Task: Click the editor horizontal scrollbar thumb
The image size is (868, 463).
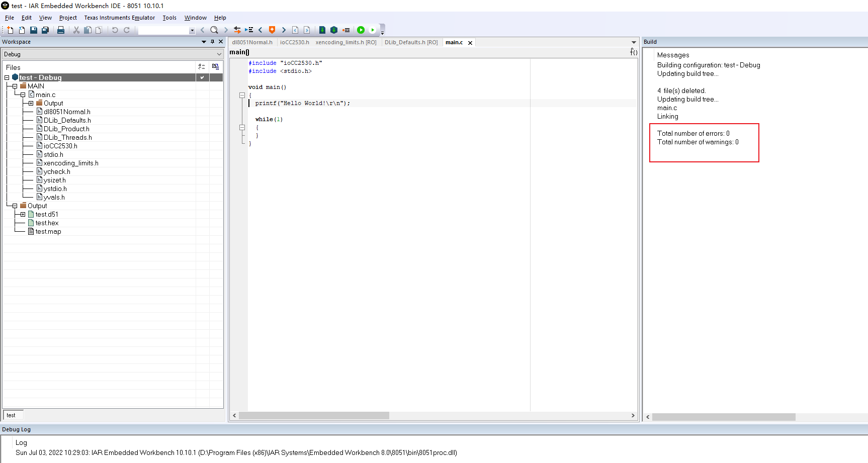Action: point(314,416)
